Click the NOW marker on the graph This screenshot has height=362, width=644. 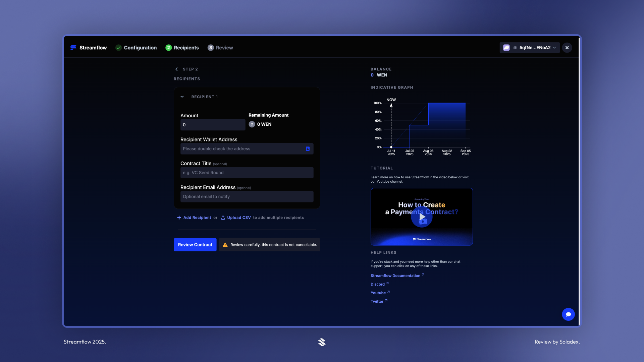(x=391, y=100)
